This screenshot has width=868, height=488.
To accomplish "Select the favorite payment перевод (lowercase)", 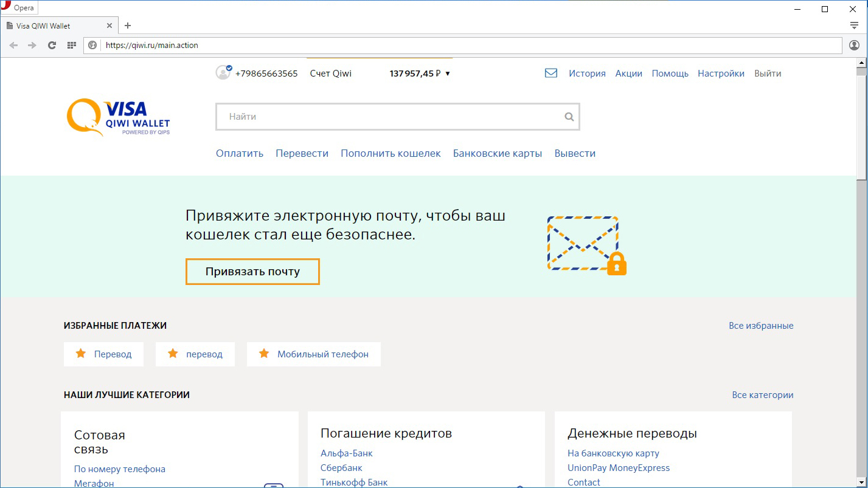I will (195, 354).
